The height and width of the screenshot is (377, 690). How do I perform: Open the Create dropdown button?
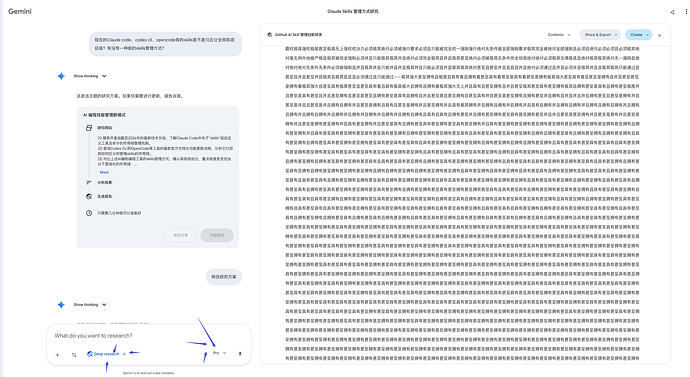tap(639, 35)
